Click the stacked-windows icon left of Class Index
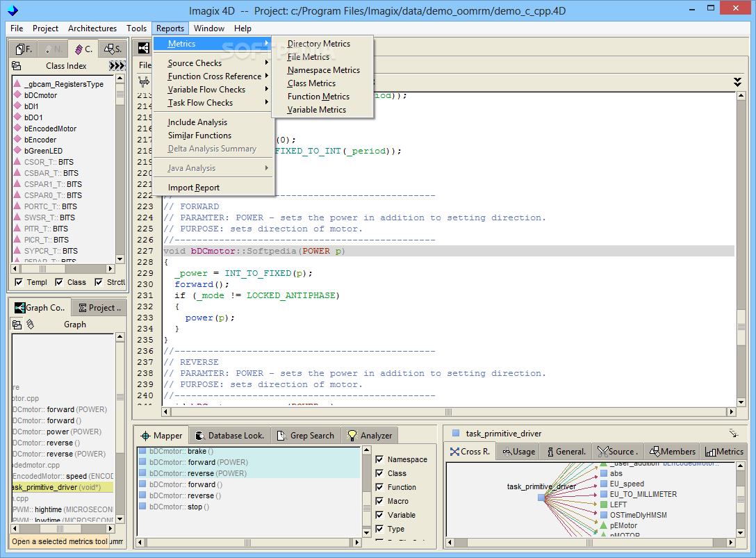The height and width of the screenshot is (558, 756). 17,65
